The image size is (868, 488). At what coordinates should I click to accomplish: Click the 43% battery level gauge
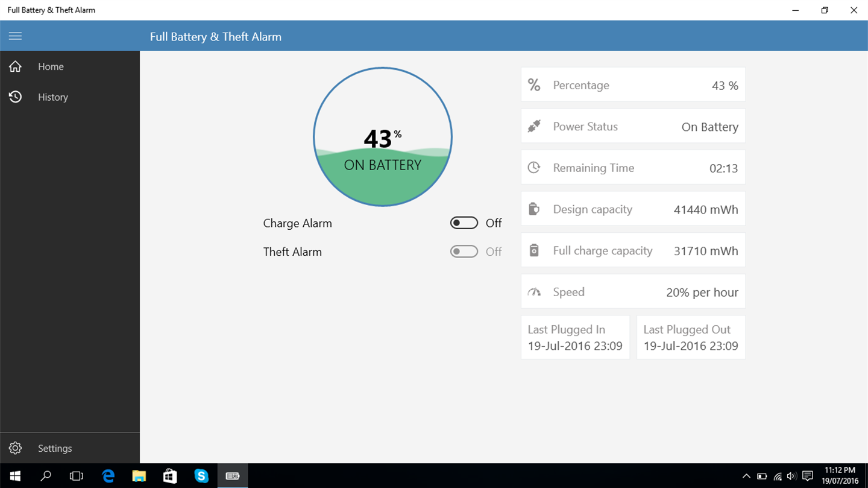(383, 137)
